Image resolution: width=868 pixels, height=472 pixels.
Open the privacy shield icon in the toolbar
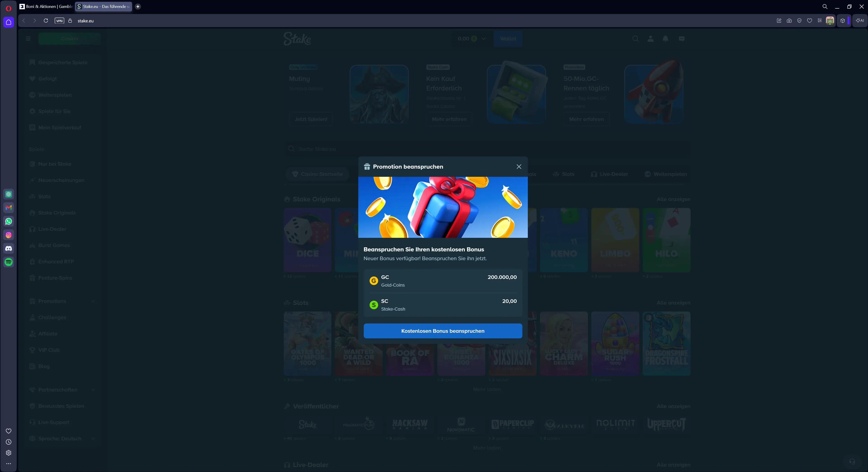point(799,21)
